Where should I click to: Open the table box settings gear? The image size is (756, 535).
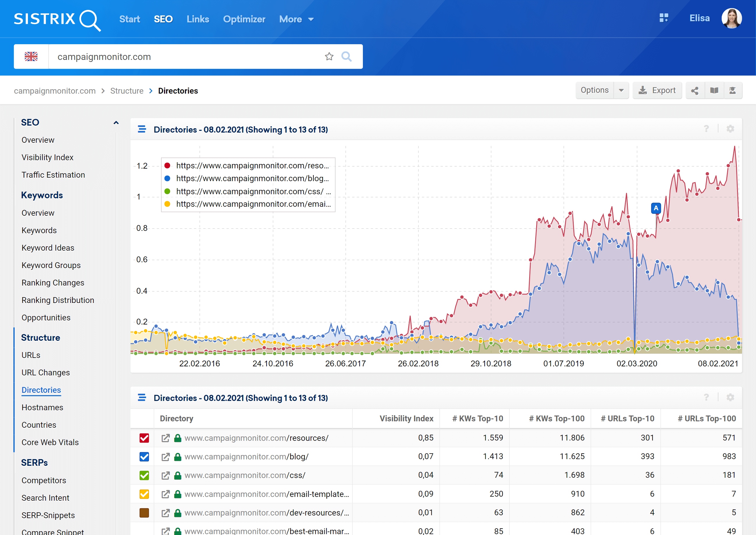(730, 397)
